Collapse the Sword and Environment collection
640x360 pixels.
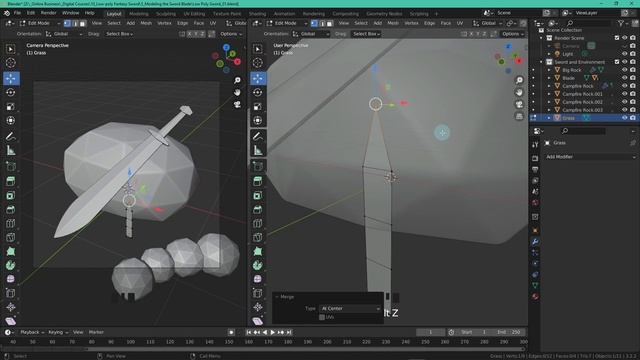[542, 62]
